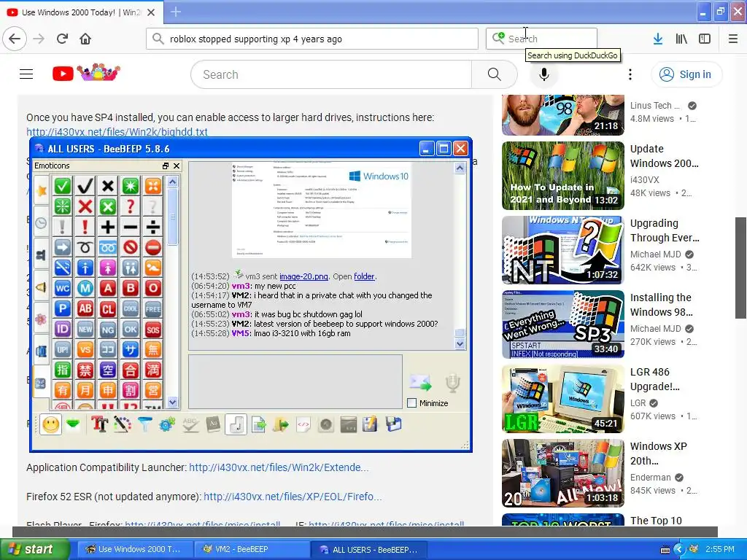Toggle the smiley emoticons panel button
This screenshot has width=747, height=560.
51,424
